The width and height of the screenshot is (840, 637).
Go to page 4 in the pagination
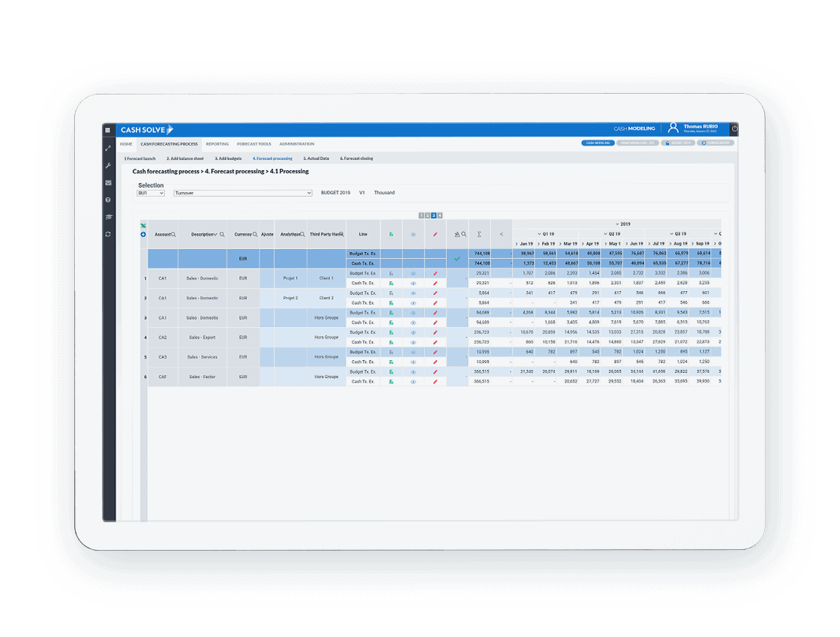click(440, 216)
